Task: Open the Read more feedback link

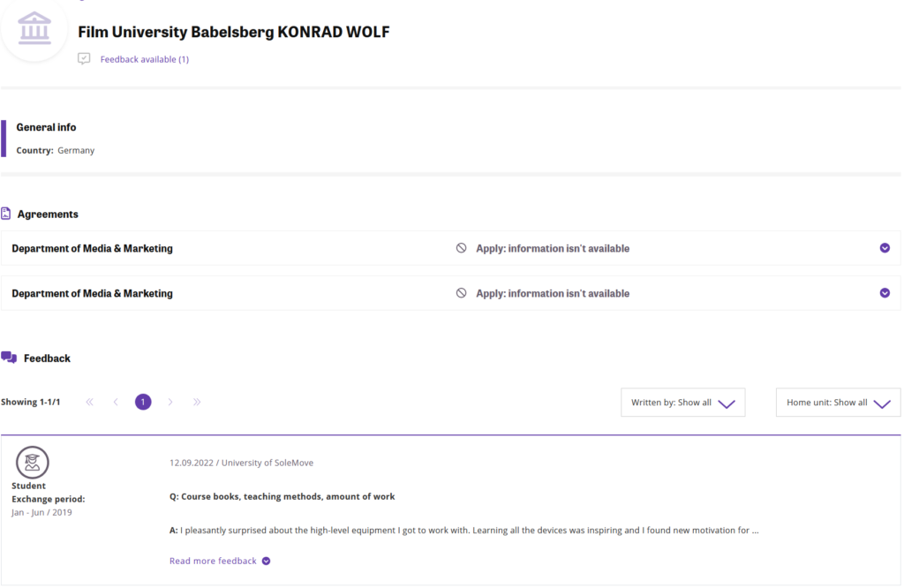Action: click(x=213, y=561)
